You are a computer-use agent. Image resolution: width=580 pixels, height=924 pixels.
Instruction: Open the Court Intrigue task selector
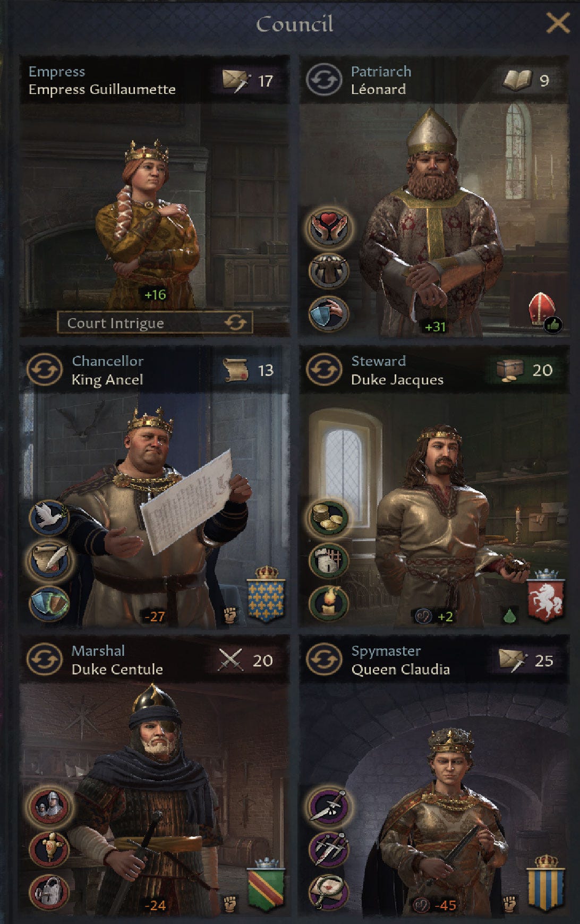coord(155,323)
